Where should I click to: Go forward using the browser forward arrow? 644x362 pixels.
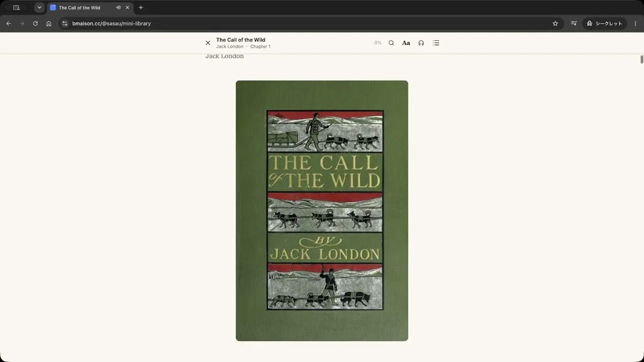coord(22,23)
